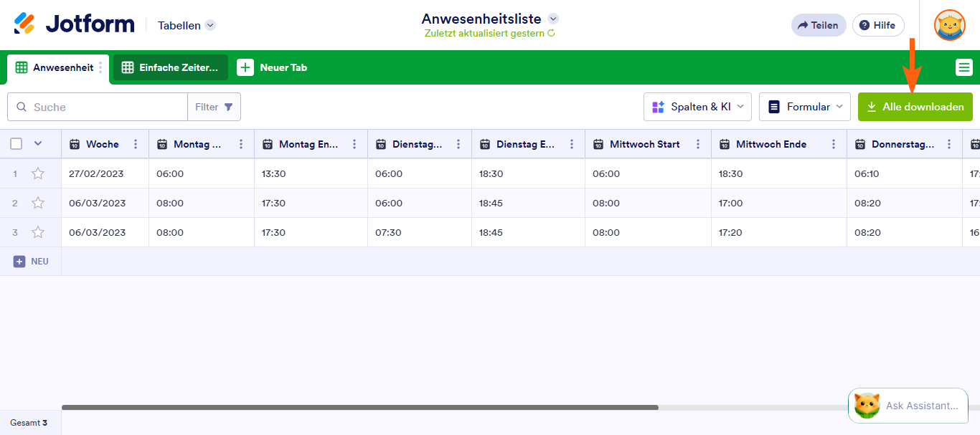Screen dimensions: 980x435
Task: Star the third table row
Action: [38, 232]
